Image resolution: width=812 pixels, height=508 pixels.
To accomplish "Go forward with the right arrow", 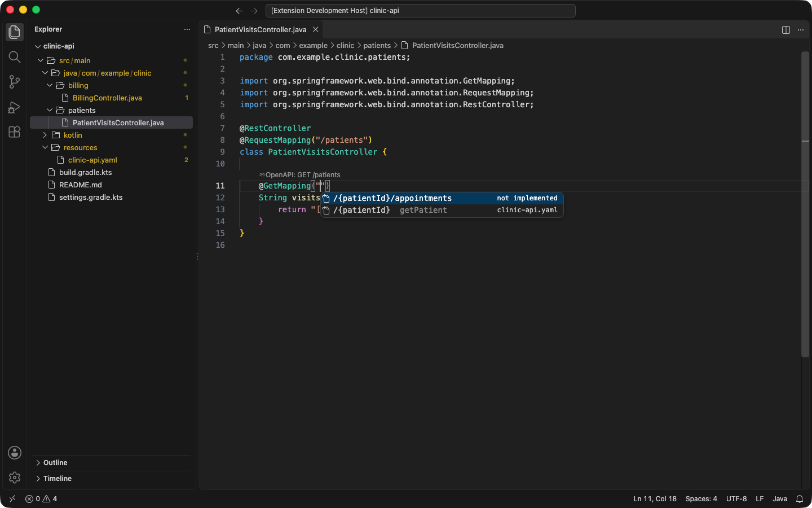I will click(x=254, y=11).
